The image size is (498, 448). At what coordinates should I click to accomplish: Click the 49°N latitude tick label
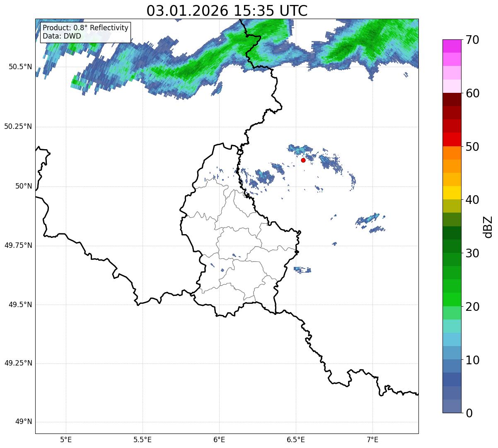[24, 421]
